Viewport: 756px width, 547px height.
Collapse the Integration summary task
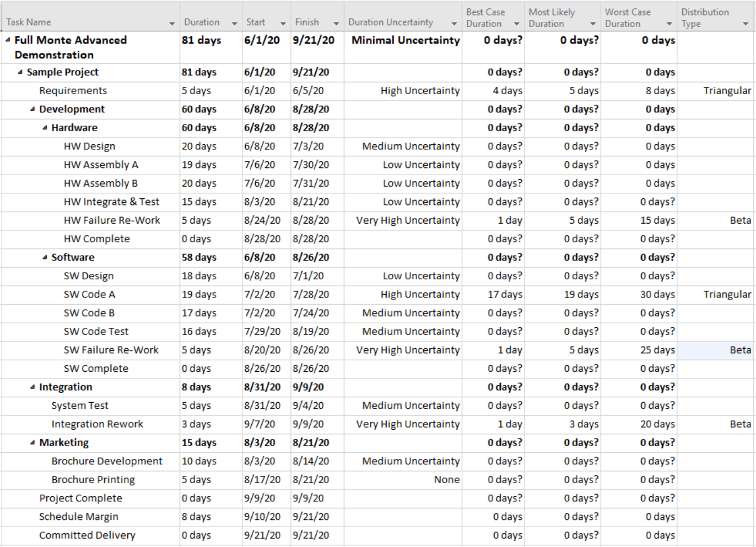(32, 387)
